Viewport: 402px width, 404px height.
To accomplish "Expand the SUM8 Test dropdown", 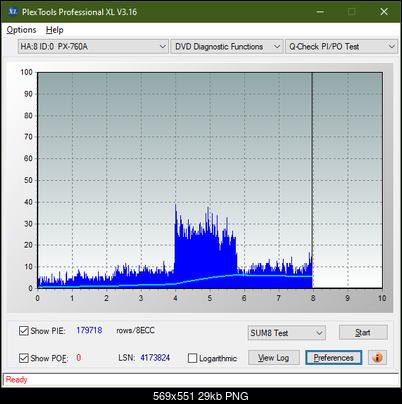I will (x=286, y=333).
